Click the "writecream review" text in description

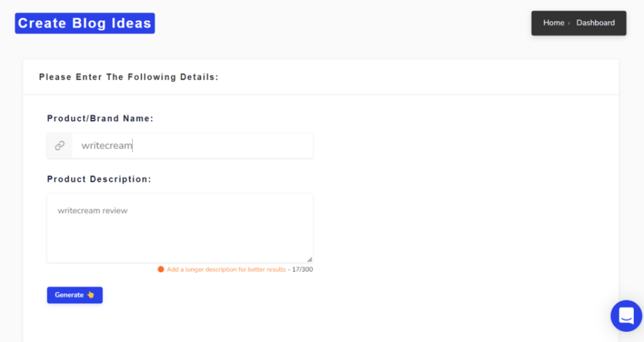click(x=92, y=211)
